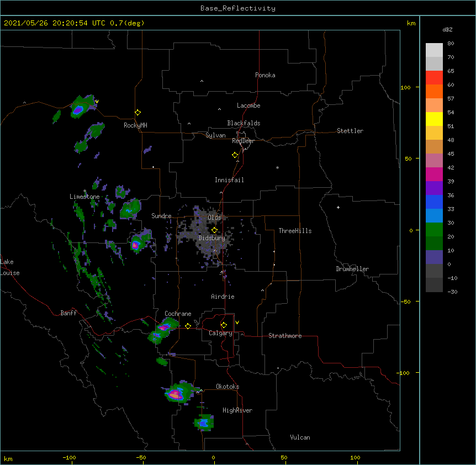This screenshot has width=476, height=465.
Task: Click the Vulcan label
Action: [300, 437]
